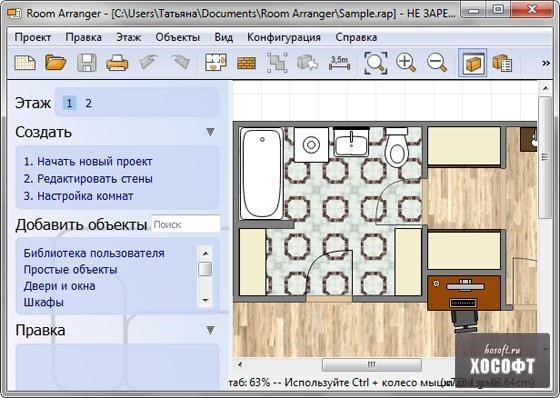This screenshot has height=398, width=560.
Task: Select the bathroom sink object
Action: point(351,142)
